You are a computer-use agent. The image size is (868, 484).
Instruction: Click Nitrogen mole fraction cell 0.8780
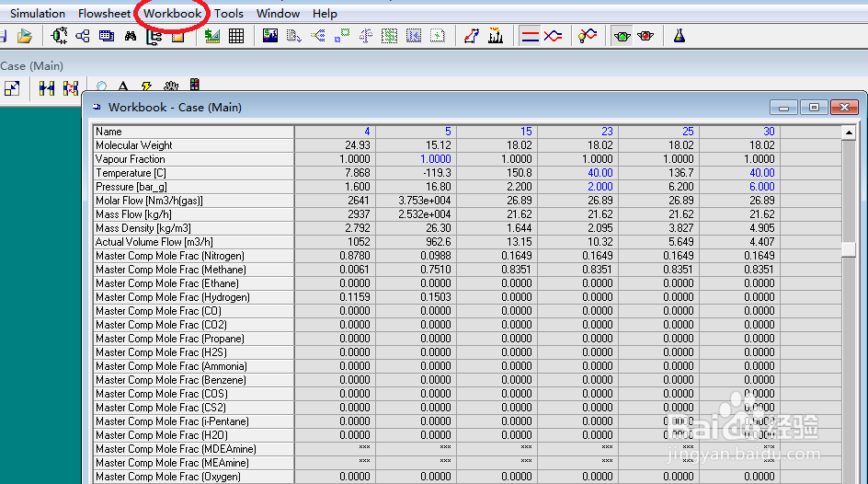(x=335, y=256)
